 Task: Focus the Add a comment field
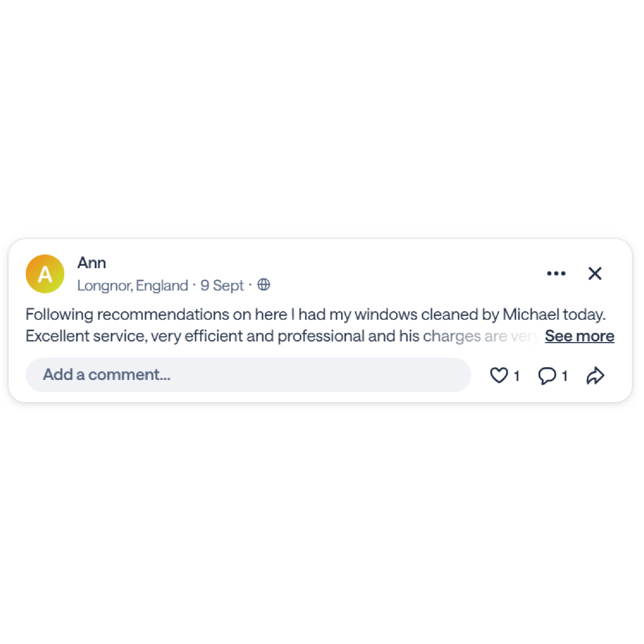pos(248,375)
